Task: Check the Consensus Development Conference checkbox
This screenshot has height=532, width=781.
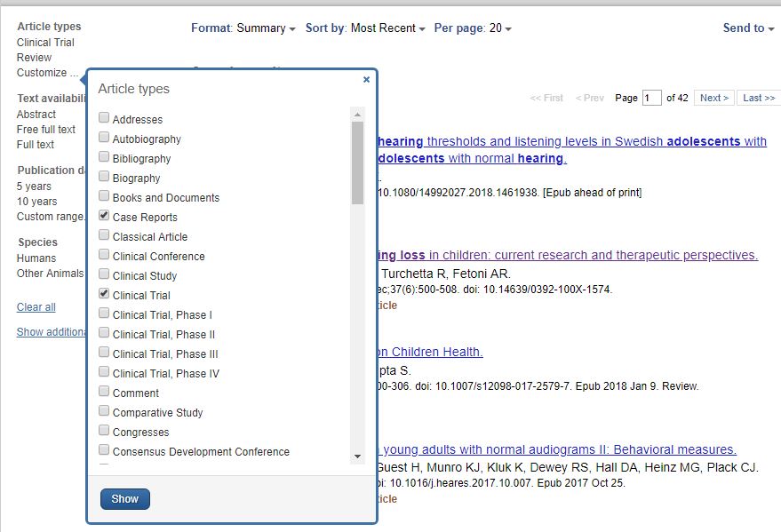Action: 104,449
